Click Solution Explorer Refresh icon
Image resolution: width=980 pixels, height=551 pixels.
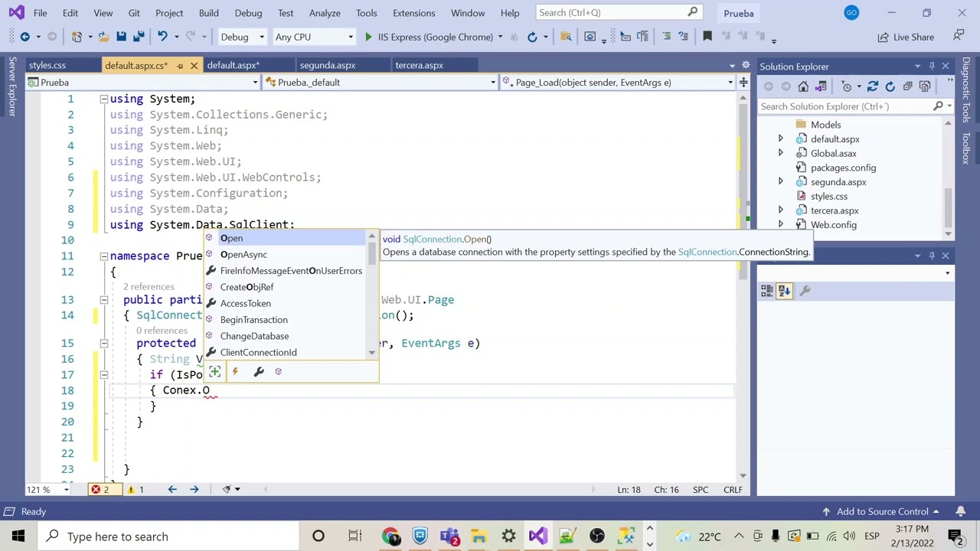[890, 86]
